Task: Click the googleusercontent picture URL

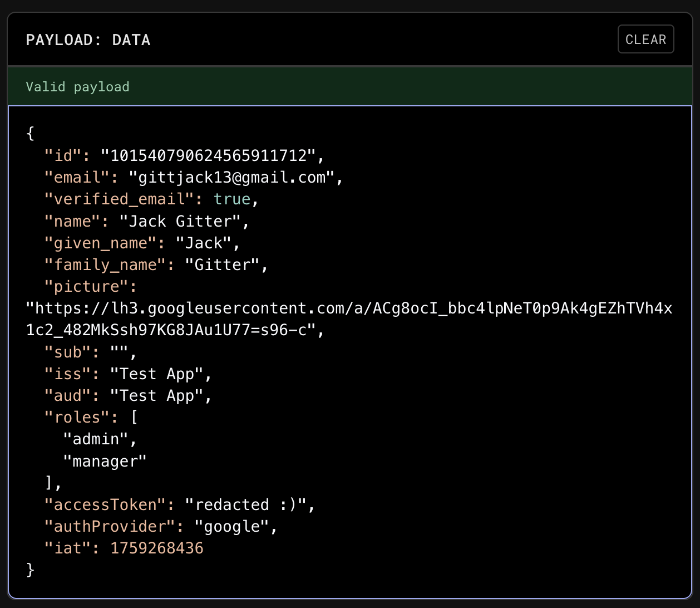Action: coord(349,308)
